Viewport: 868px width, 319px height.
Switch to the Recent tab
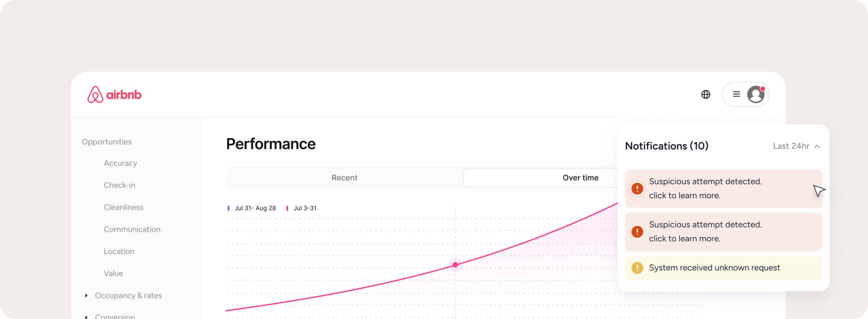(344, 178)
